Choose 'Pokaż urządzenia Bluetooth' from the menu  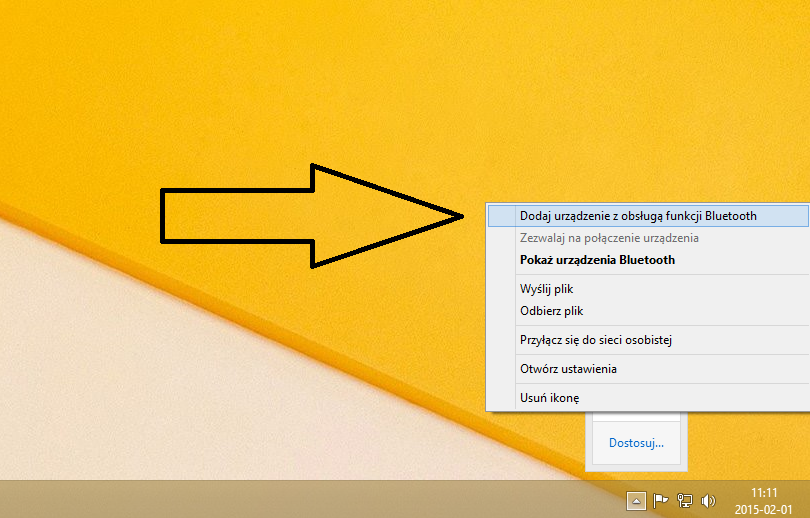point(597,260)
